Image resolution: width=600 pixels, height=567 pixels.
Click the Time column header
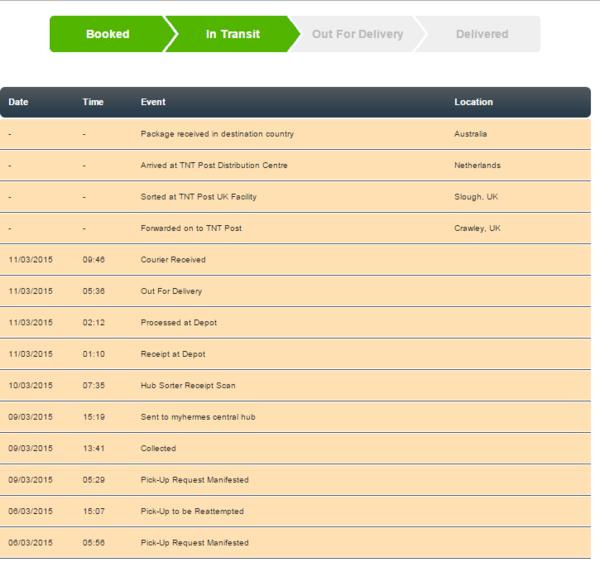pos(93,102)
